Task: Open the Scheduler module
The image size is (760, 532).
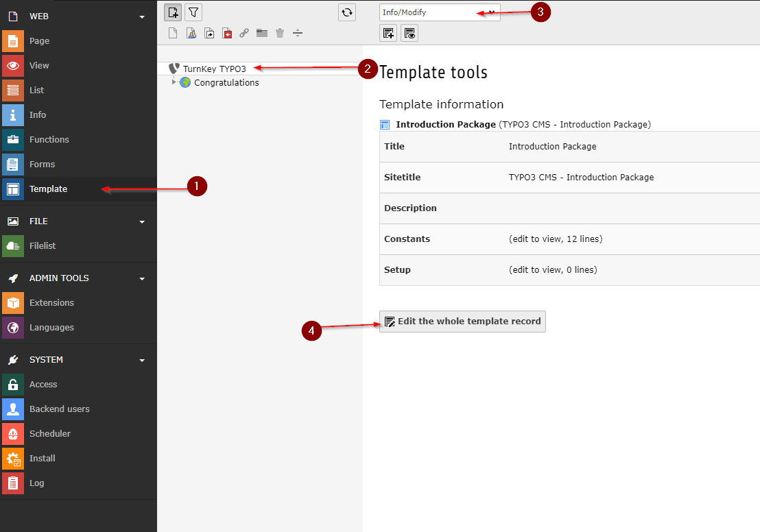Action: [x=78, y=434]
